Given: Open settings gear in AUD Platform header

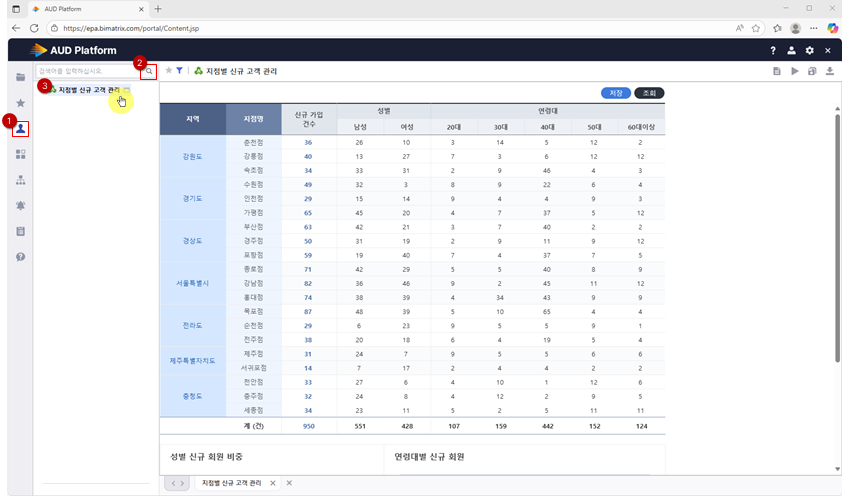Looking at the screenshot, I should pyautogui.click(x=810, y=50).
